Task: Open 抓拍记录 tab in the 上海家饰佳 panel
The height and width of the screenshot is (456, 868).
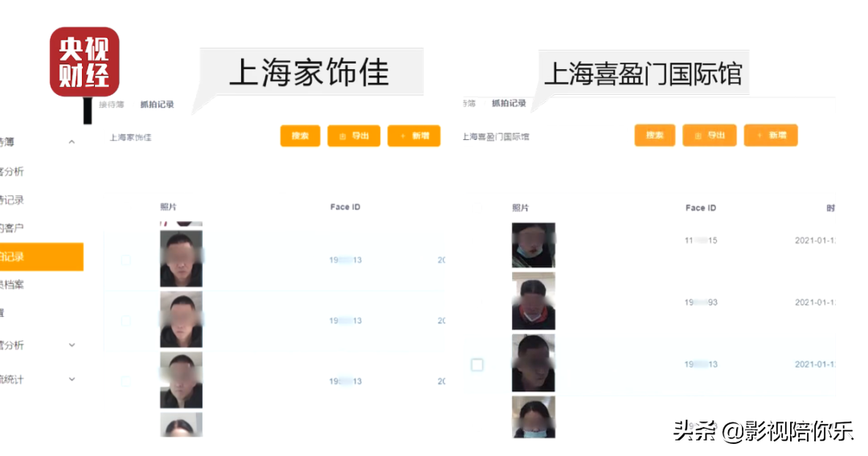Action: 158,105
